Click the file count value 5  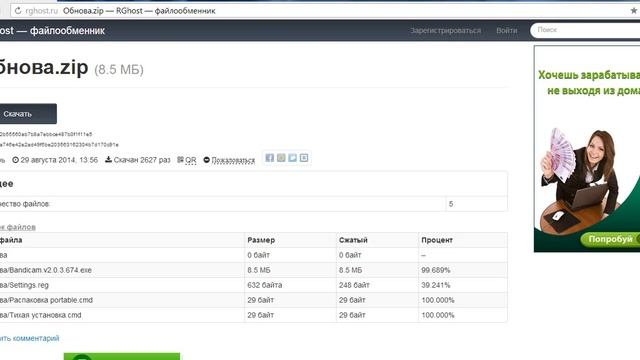(x=451, y=204)
